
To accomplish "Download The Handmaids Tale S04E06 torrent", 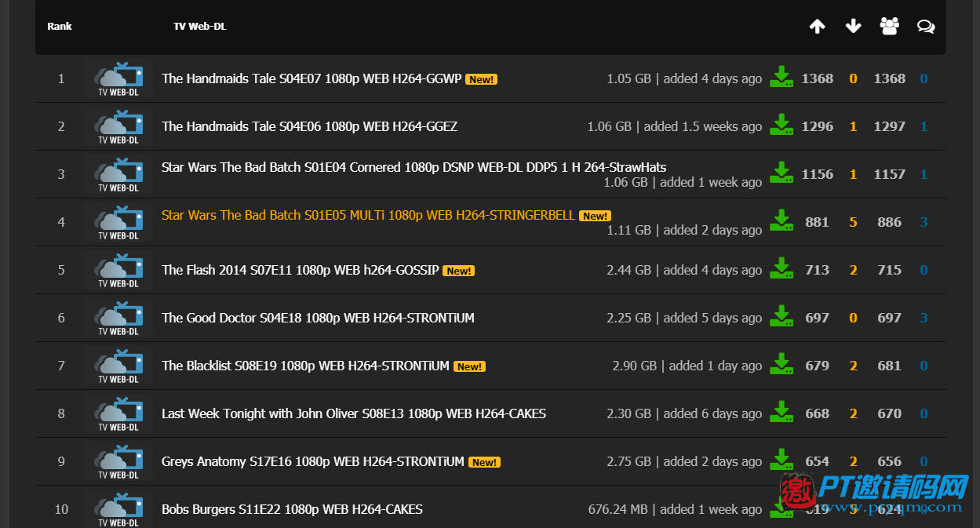I will pos(781,125).
